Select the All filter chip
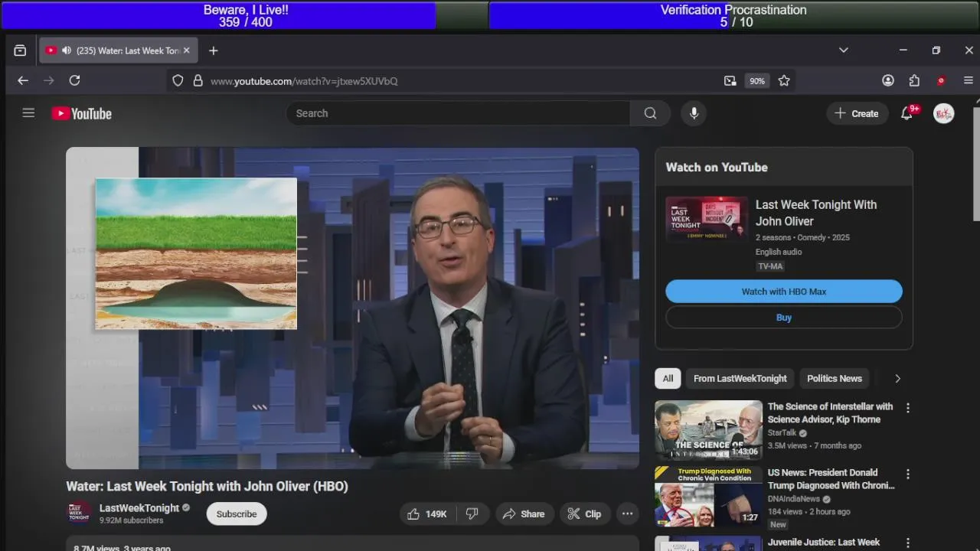This screenshot has width=980, height=551. click(668, 379)
